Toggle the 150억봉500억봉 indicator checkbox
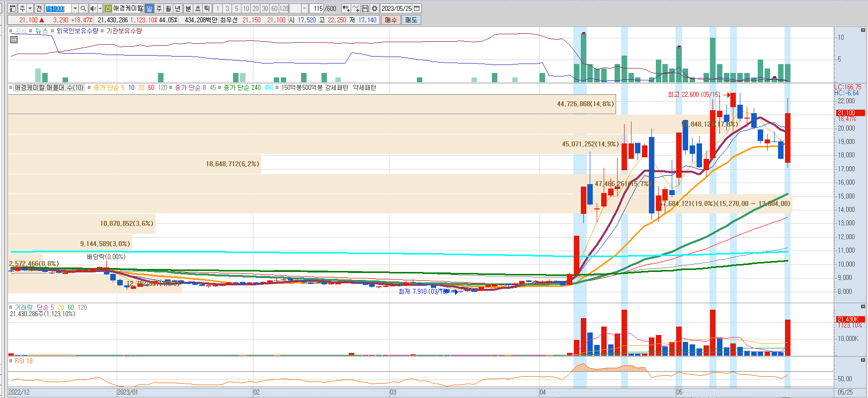Viewport: 868px width, 398px height. tap(277, 87)
